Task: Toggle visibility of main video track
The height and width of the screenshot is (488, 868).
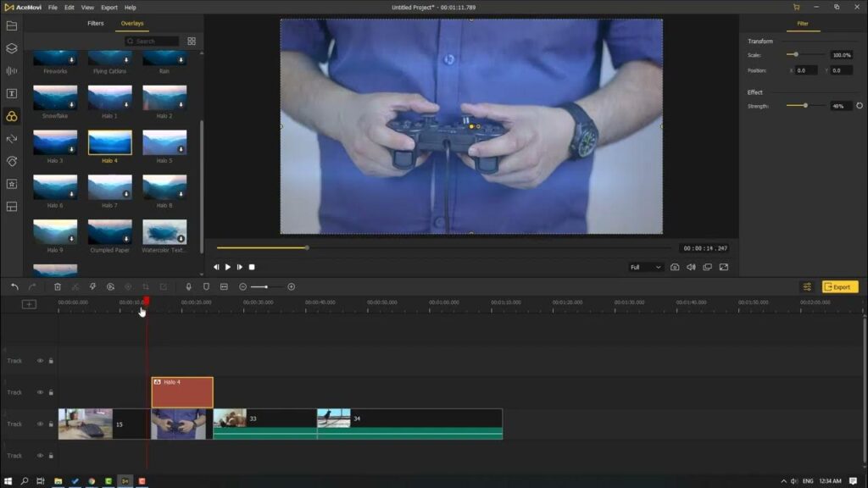Action: click(x=40, y=424)
